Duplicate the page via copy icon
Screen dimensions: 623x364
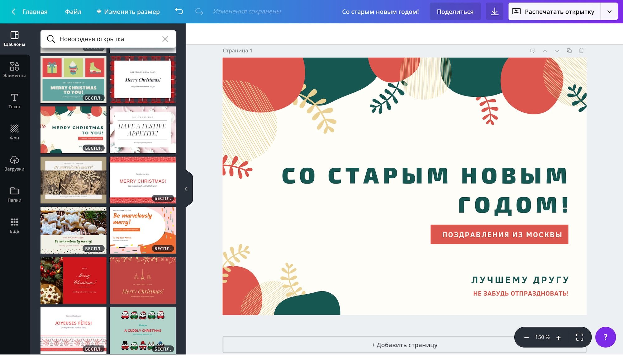point(569,50)
